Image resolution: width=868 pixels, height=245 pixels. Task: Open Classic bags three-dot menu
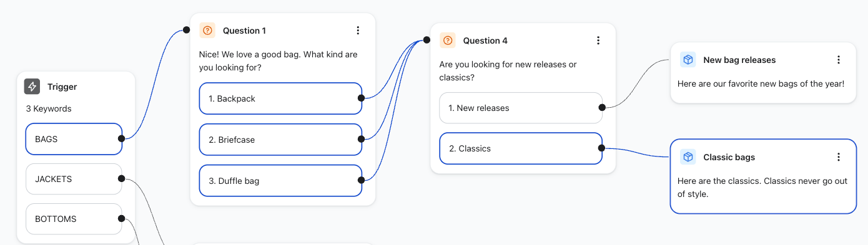(x=839, y=157)
